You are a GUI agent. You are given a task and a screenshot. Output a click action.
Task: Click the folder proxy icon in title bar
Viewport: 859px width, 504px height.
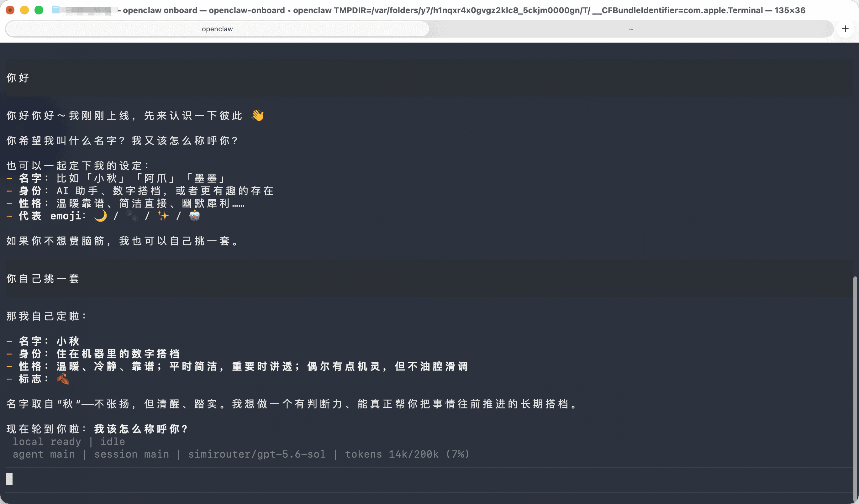pyautogui.click(x=56, y=10)
